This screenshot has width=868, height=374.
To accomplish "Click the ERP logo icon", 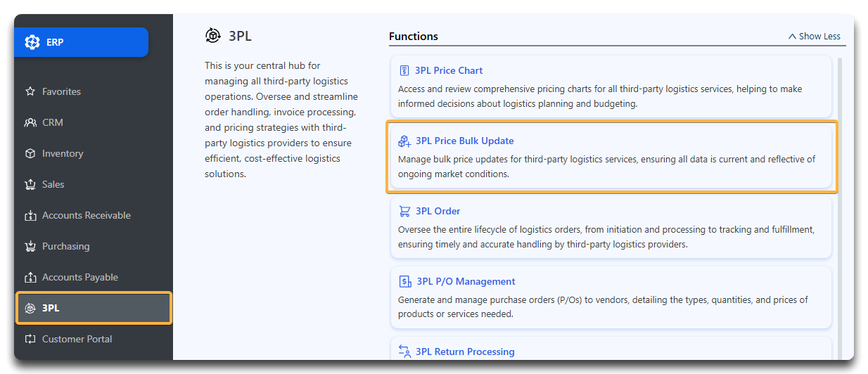I will pos(32,42).
